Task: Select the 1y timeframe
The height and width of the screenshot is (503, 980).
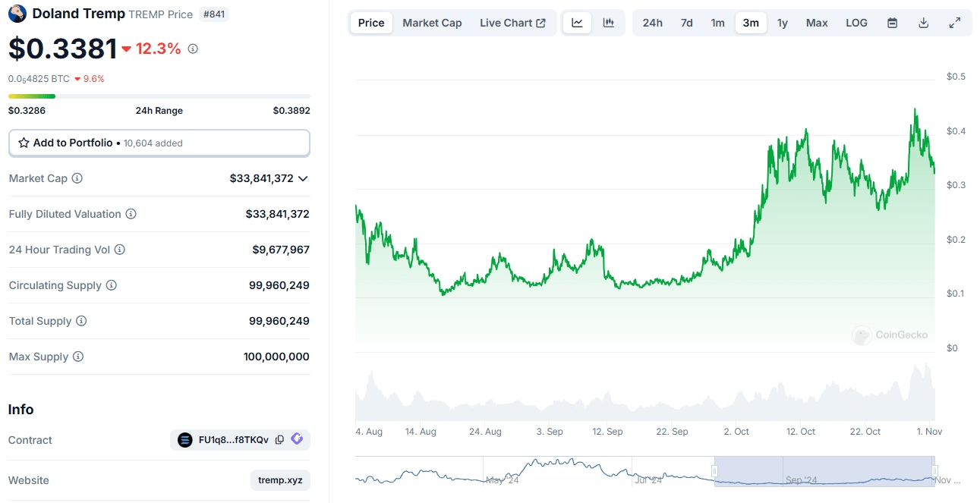Action: [x=783, y=23]
